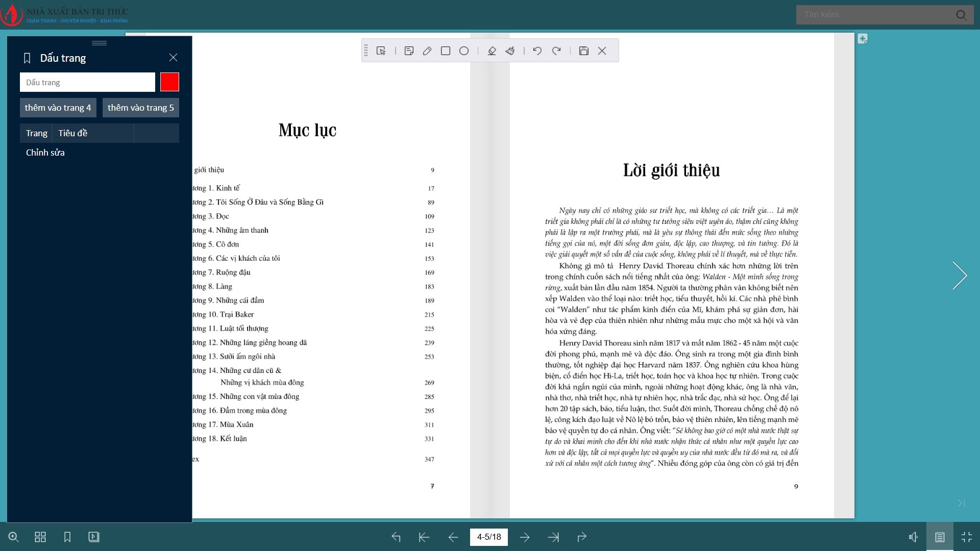The width and height of the screenshot is (980, 551).
Task: Pick the circle annotation tool
Action: coord(464,51)
